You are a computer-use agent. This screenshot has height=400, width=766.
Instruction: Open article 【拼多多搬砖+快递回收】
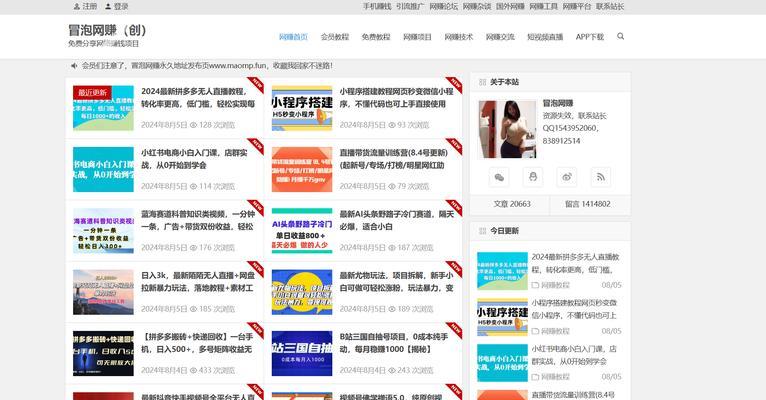[x=197, y=343]
